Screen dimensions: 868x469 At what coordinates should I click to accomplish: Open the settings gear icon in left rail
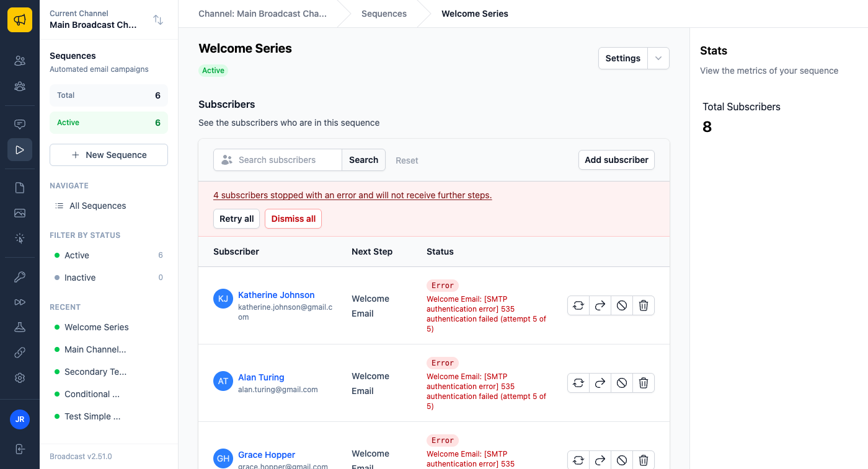point(20,378)
